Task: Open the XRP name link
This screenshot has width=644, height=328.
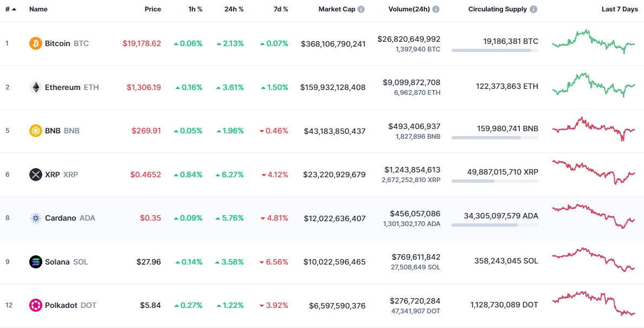Action: tap(61, 175)
